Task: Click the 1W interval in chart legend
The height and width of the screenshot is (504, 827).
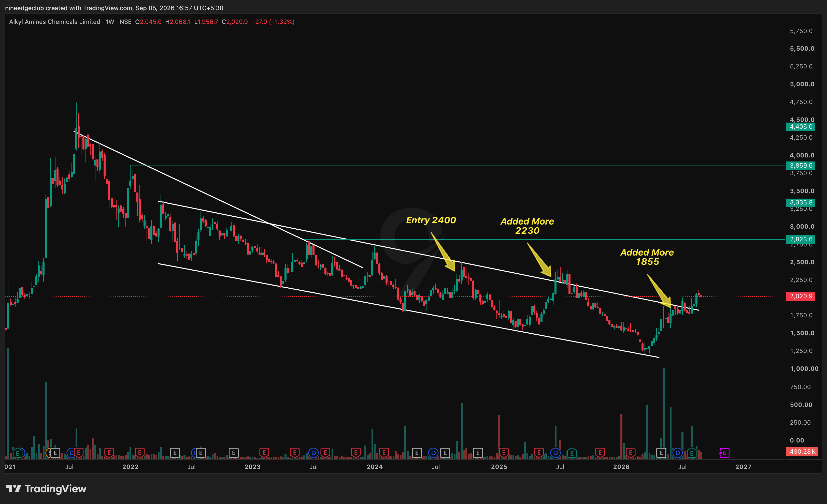Action: point(110,22)
